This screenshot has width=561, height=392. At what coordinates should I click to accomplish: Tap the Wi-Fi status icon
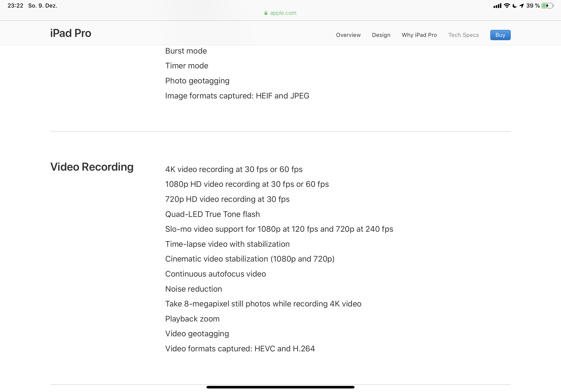(x=507, y=6)
